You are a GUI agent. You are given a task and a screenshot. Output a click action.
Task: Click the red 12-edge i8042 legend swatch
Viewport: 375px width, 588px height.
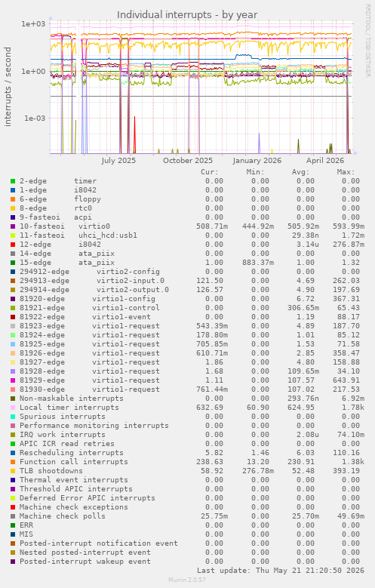click(x=13, y=245)
